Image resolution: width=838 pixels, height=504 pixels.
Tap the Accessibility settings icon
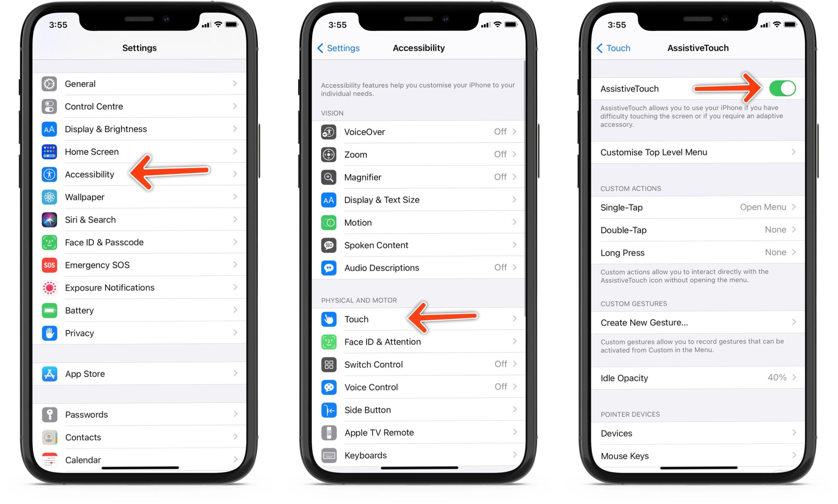pyautogui.click(x=50, y=174)
